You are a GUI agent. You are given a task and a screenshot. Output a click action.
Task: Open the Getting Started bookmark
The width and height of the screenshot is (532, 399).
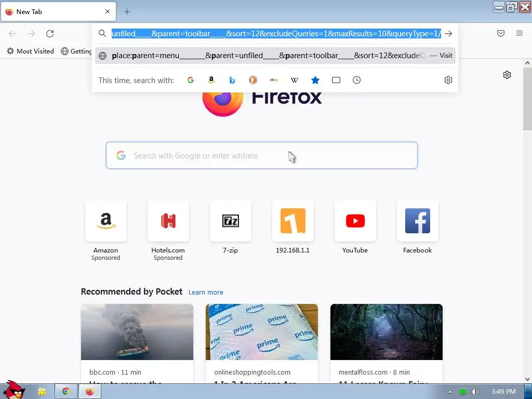coord(77,51)
